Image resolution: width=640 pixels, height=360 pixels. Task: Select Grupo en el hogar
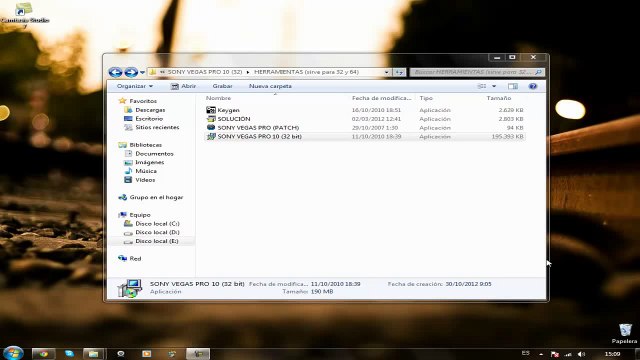pos(156,197)
